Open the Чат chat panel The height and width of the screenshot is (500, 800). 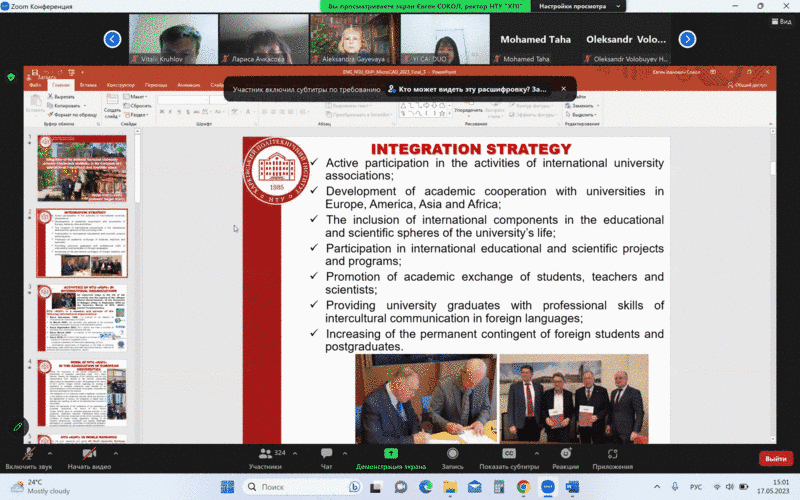(326, 457)
